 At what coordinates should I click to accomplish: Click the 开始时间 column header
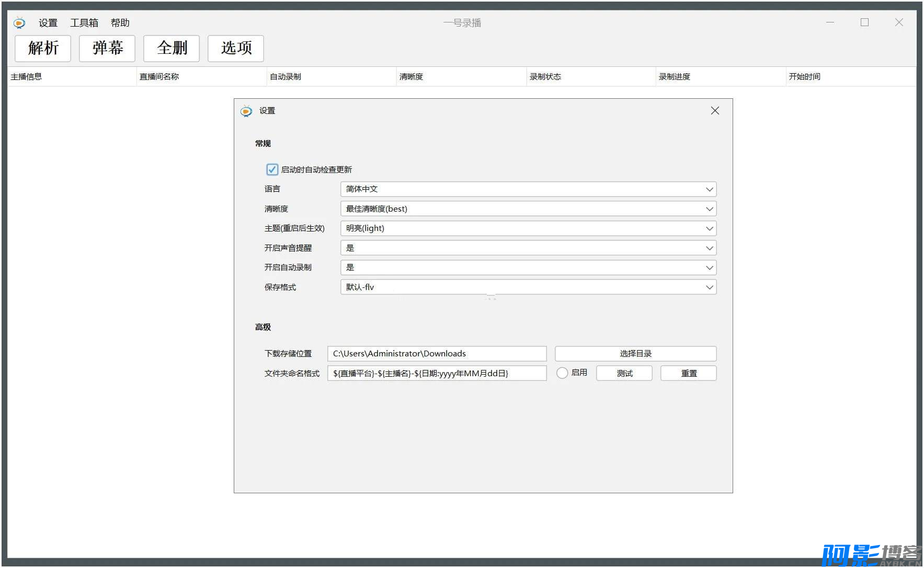click(851, 77)
